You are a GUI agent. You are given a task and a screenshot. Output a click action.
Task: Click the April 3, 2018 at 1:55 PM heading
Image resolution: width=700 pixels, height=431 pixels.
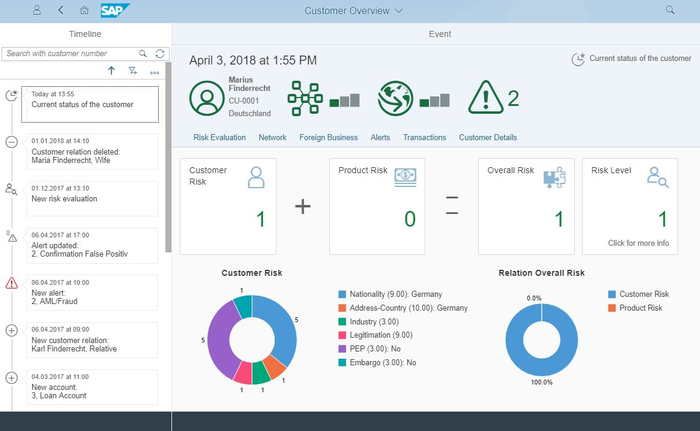click(x=253, y=60)
